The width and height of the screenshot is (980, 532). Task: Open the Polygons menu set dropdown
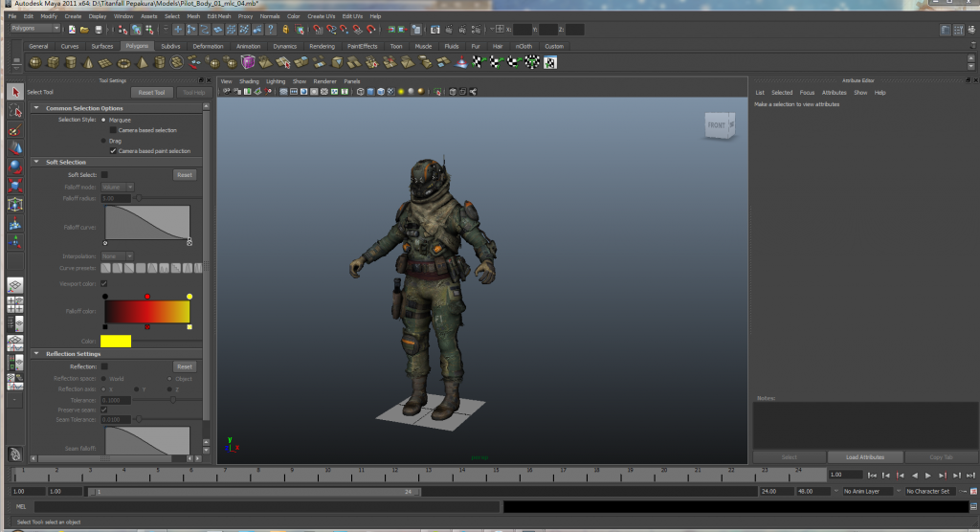(35, 29)
